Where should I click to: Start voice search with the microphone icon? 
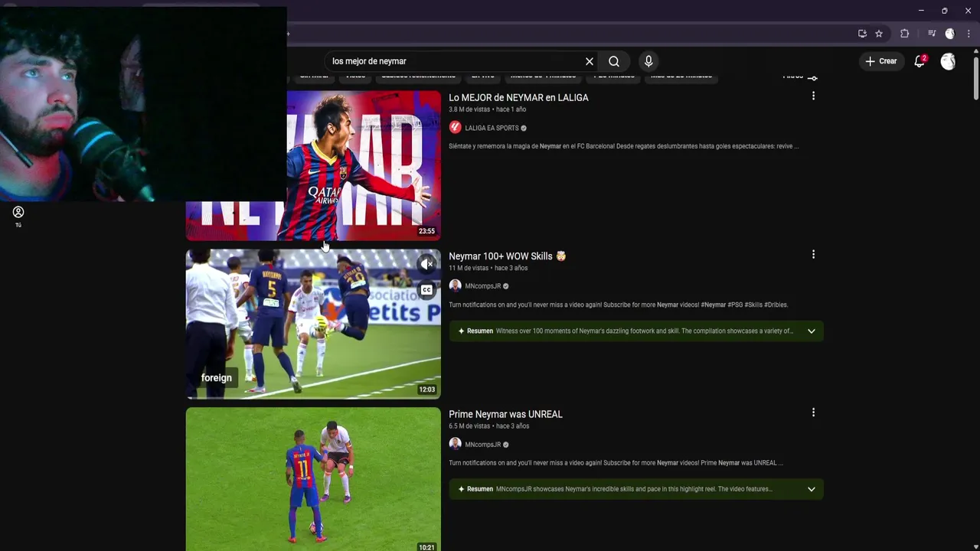648,61
